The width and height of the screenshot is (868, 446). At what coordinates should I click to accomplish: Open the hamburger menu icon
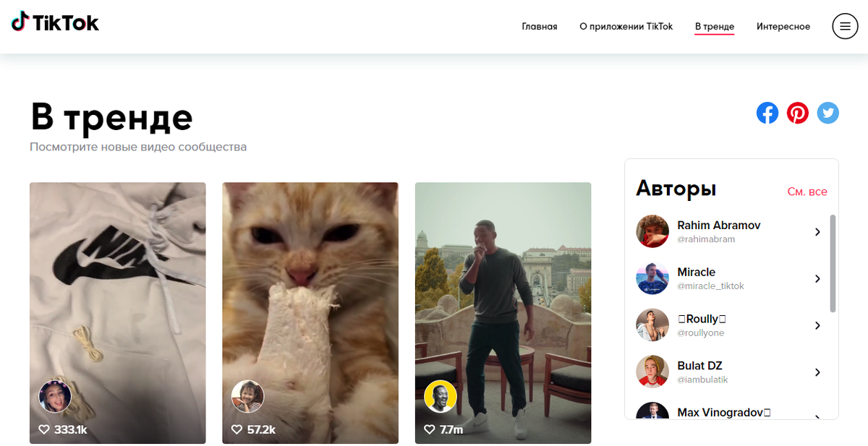pyautogui.click(x=845, y=27)
